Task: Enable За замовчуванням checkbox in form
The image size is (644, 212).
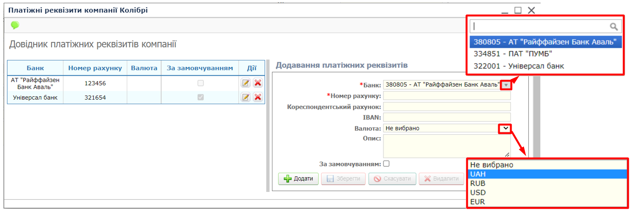Action: point(386,164)
